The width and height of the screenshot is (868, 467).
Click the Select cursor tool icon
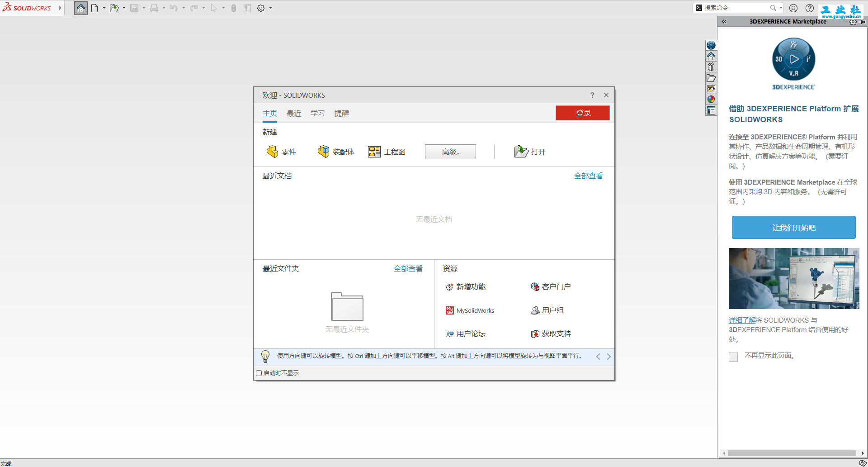214,8
